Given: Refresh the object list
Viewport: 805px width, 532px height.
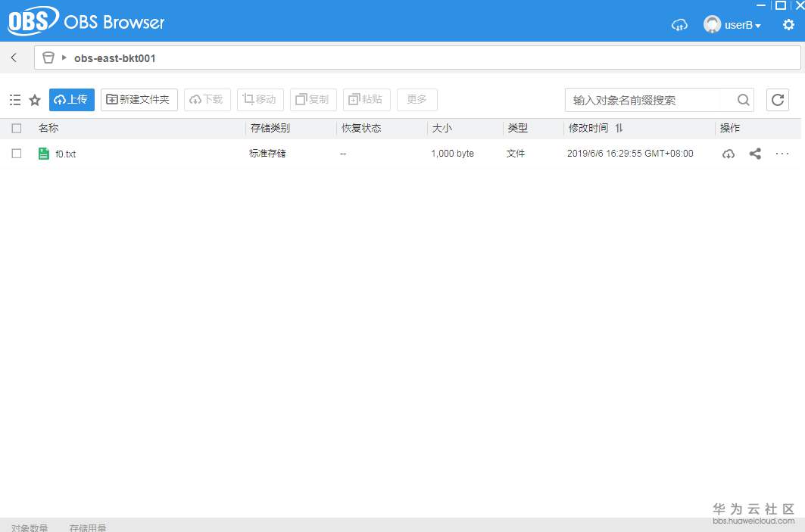Looking at the screenshot, I should pos(777,100).
